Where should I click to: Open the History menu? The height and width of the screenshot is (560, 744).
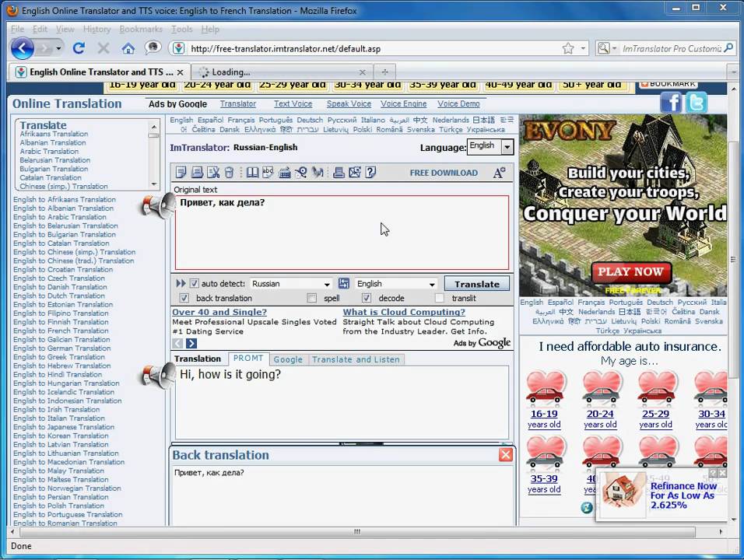coord(97,30)
